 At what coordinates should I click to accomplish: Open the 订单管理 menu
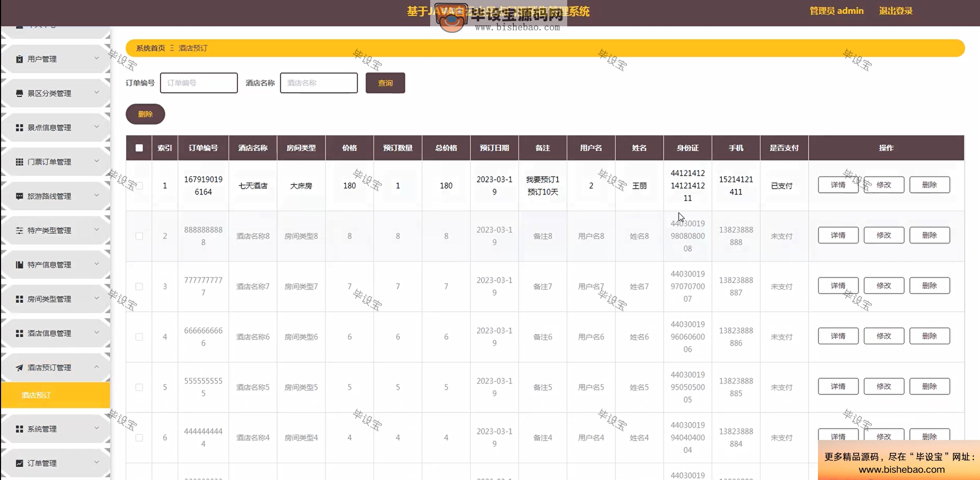(x=56, y=463)
